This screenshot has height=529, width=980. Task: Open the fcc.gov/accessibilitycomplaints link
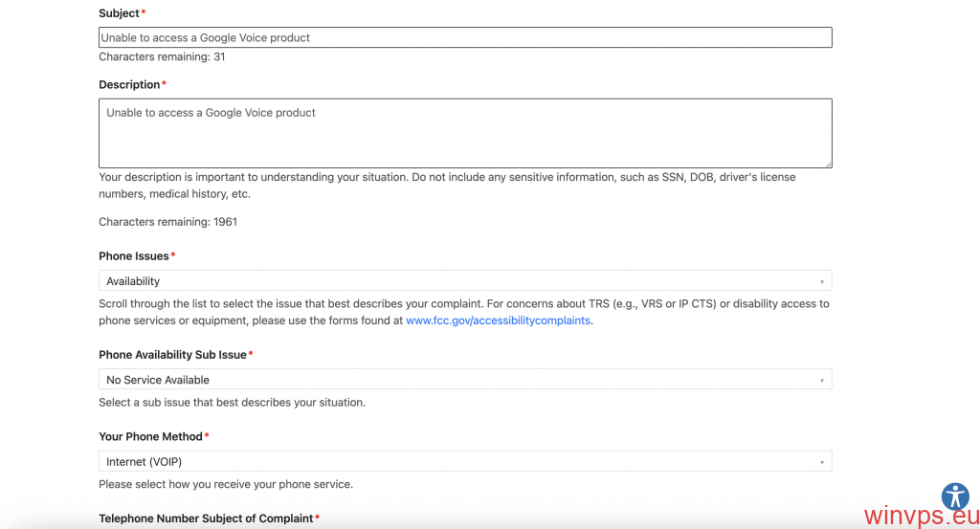(498, 320)
